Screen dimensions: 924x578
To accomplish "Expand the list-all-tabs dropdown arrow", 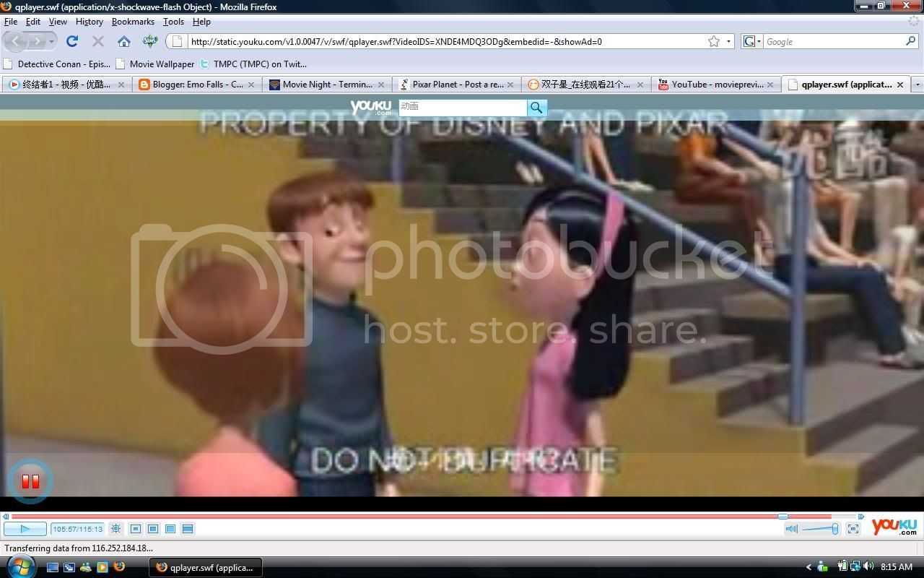I will pos(918,85).
